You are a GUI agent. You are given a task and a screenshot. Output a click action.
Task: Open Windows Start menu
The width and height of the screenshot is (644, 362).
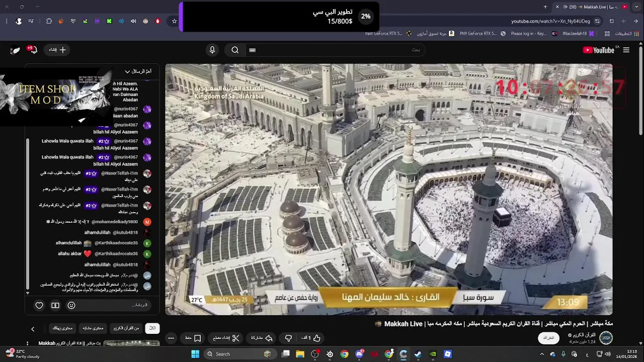tap(195, 354)
